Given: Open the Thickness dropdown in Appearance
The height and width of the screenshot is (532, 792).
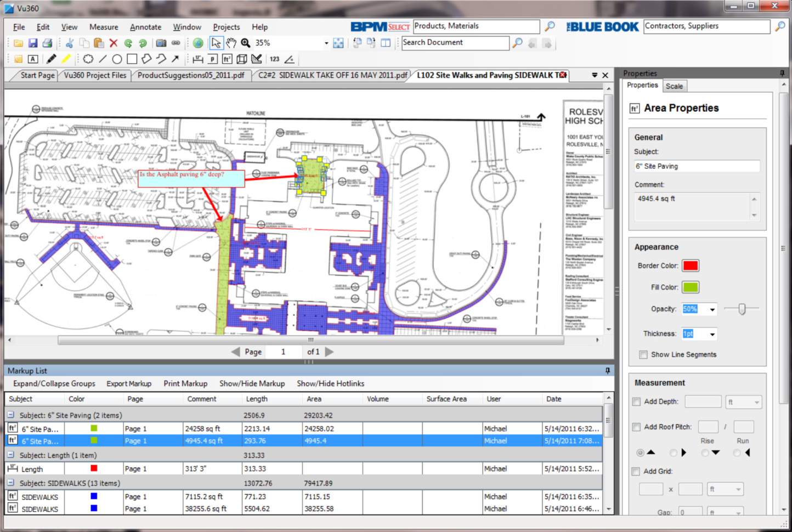Looking at the screenshot, I should point(712,333).
